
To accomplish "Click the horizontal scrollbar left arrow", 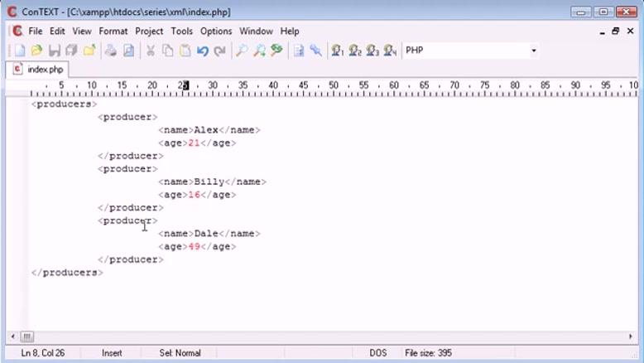I will (x=12, y=336).
